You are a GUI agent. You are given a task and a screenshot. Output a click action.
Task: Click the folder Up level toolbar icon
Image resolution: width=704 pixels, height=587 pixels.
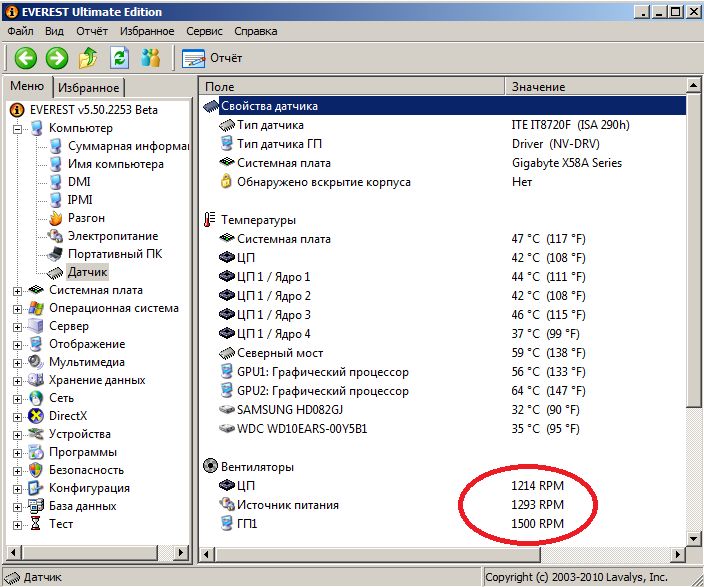point(88,58)
